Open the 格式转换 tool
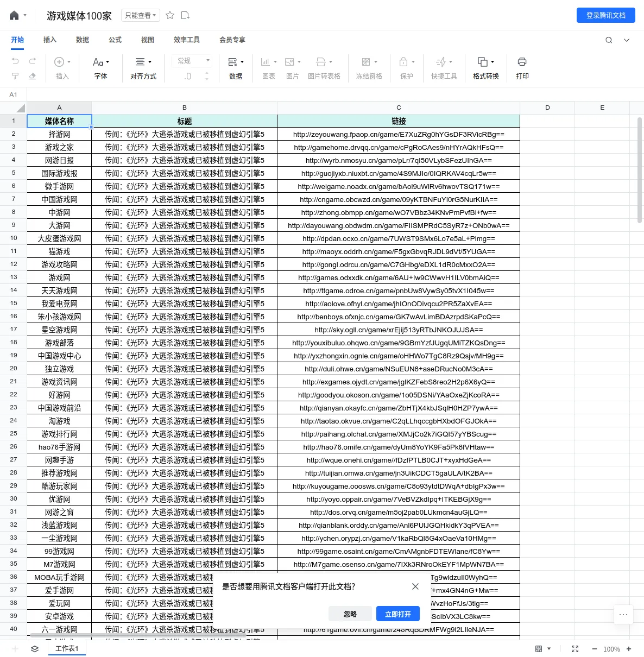 tap(486, 68)
